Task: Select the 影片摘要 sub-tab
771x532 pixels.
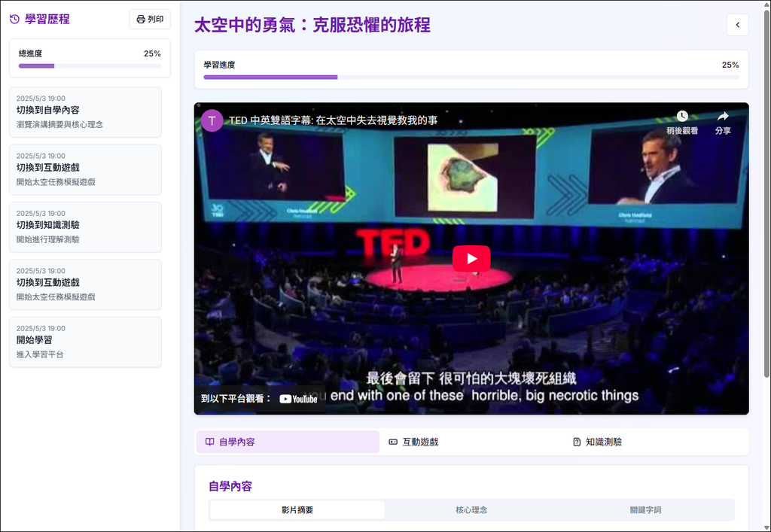Action: coord(297,510)
